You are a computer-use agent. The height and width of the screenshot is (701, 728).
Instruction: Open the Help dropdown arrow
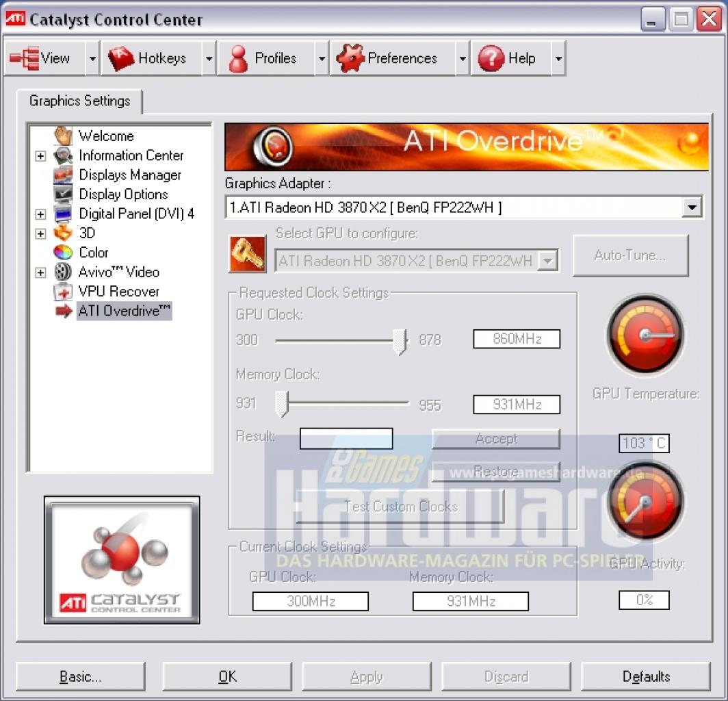pos(558,59)
